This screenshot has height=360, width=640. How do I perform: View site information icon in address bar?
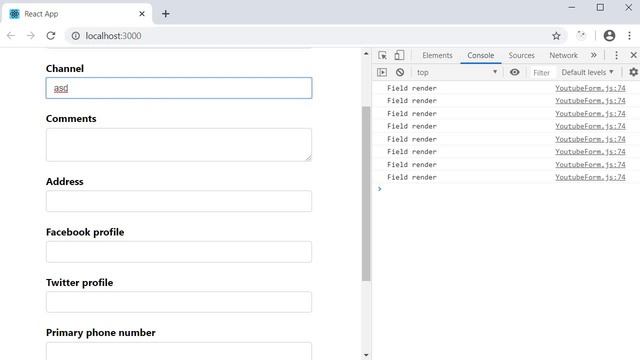click(76, 36)
